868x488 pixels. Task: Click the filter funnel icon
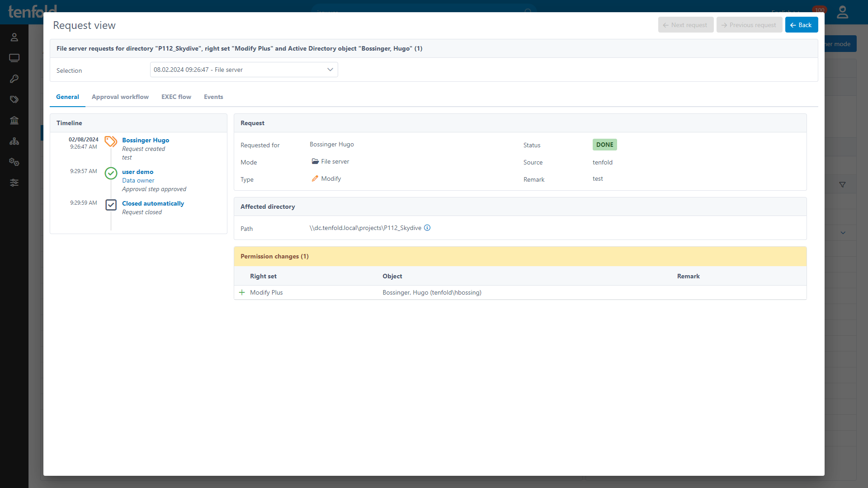pos(842,184)
